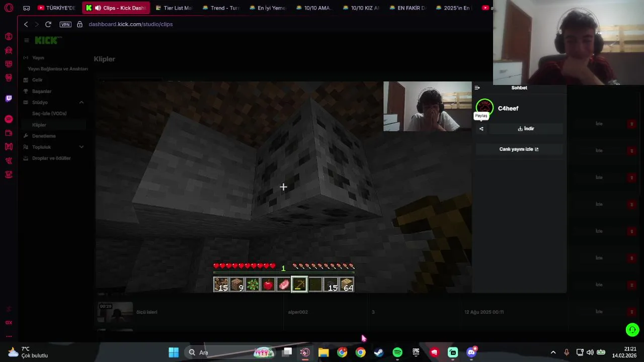Open Gelir section
The width and height of the screenshot is (644, 362).
37,80
